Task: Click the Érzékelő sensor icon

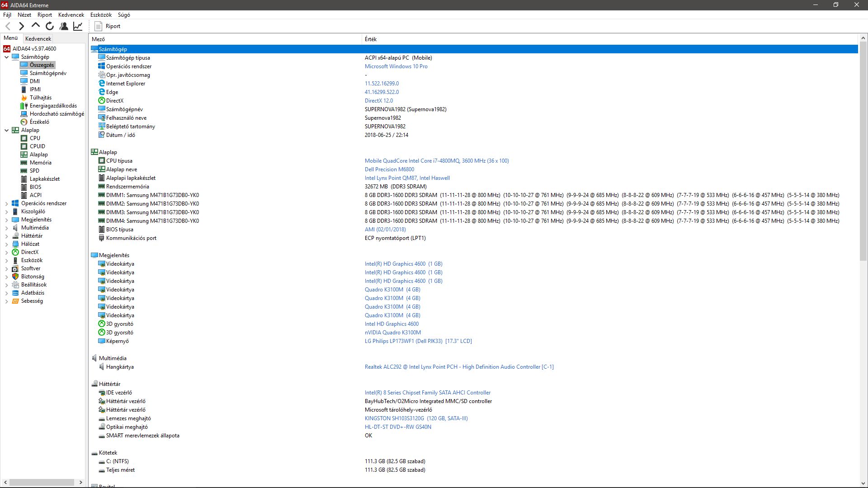Action: coord(24,122)
